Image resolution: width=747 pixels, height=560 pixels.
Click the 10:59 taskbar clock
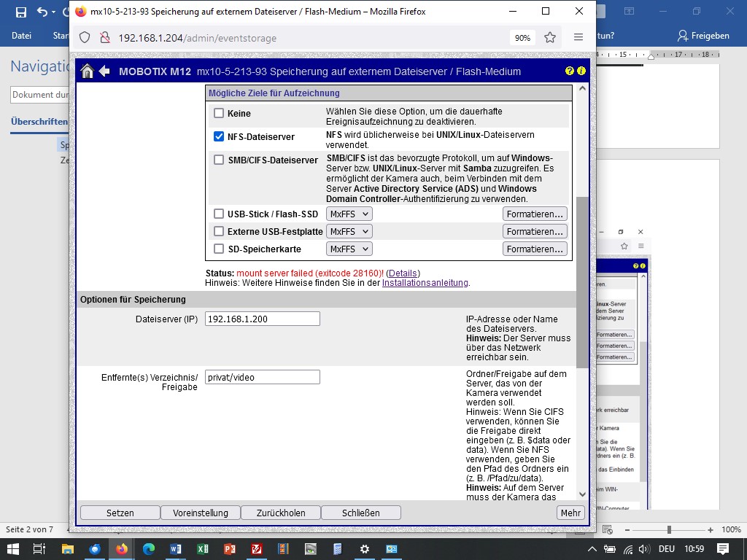tap(694, 549)
